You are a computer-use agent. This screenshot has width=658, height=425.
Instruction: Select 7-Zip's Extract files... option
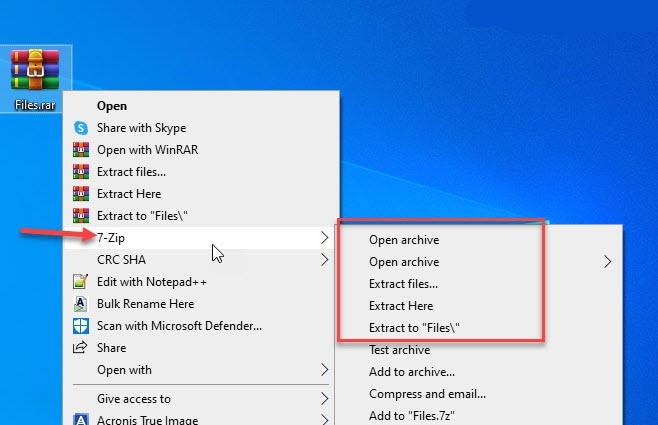coord(479,284)
